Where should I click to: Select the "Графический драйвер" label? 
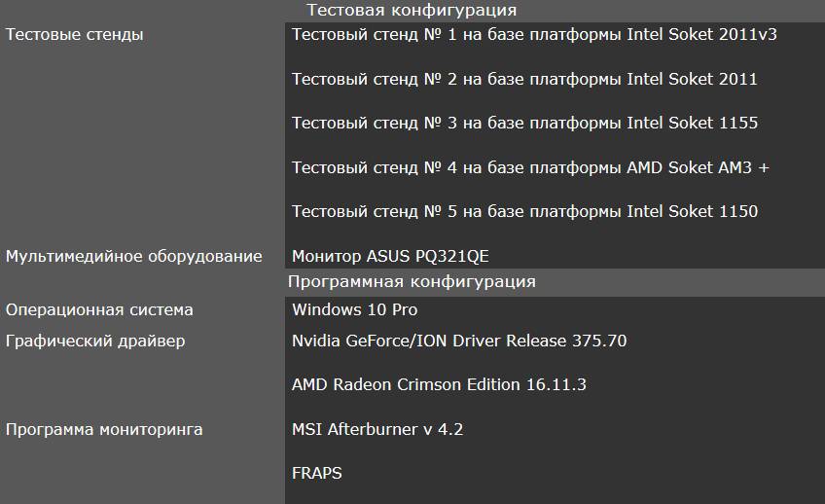tap(95, 342)
